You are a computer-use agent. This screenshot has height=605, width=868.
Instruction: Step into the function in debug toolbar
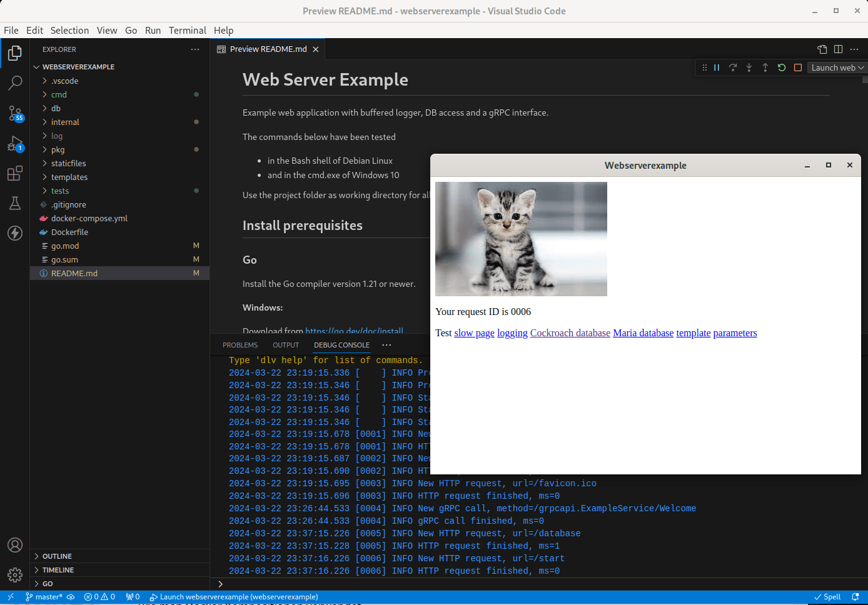749,67
